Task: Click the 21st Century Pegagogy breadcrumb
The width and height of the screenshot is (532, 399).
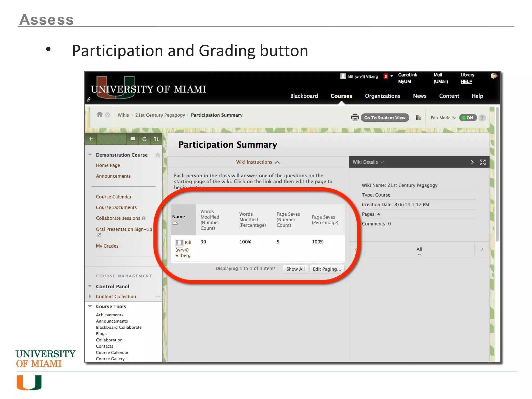Action: (160, 115)
